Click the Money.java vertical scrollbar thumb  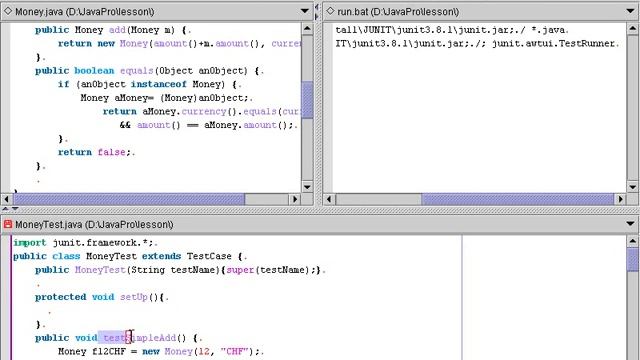[x=307, y=99]
